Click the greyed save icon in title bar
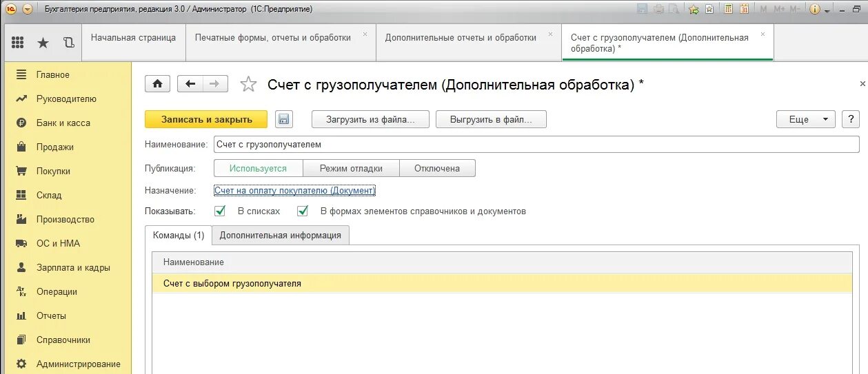Viewport: 868px width, 374px height. pyautogui.click(x=643, y=9)
